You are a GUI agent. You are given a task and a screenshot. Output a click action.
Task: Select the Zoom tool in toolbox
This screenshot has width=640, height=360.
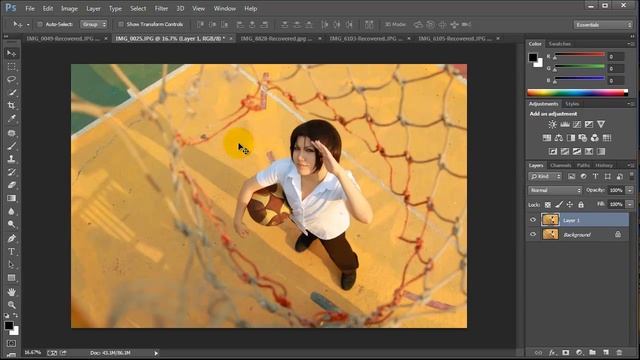(x=11, y=305)
